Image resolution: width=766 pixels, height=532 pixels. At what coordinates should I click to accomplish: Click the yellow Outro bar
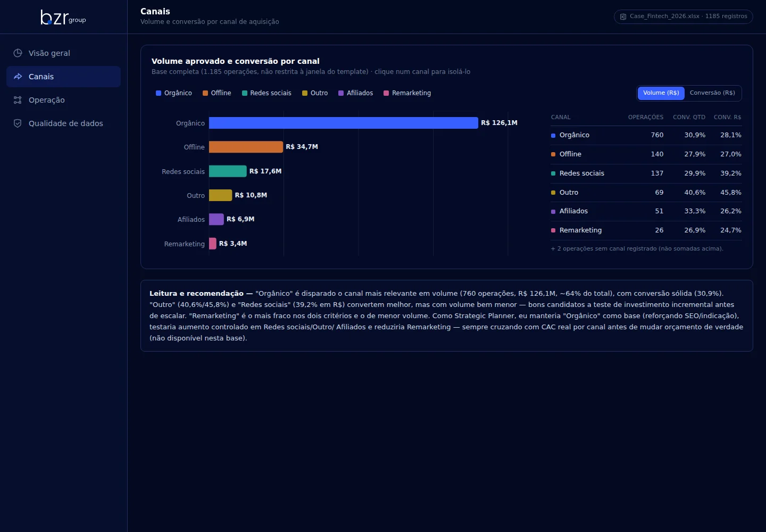(221, 195)
